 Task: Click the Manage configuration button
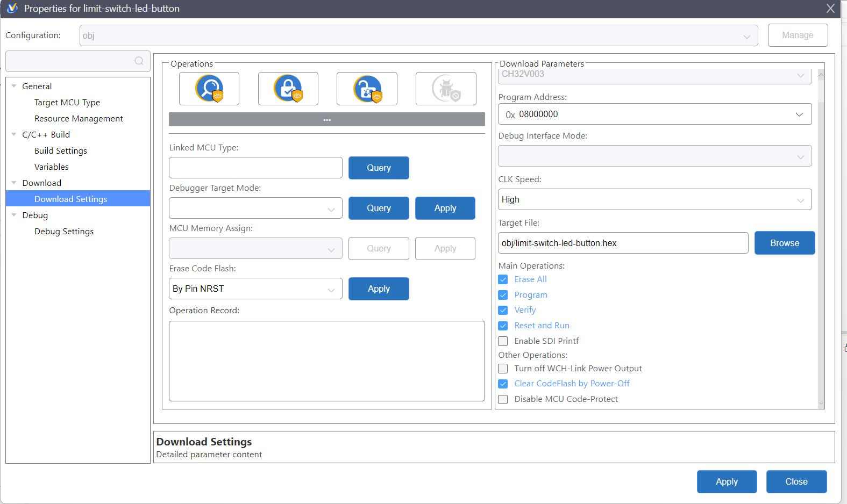click(x=798, y=35)
